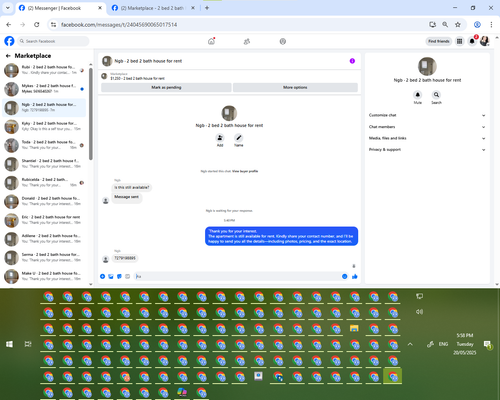Open browser zoom magnifier icon
Screen dimensions: 500x400
[x=445, y=25]
